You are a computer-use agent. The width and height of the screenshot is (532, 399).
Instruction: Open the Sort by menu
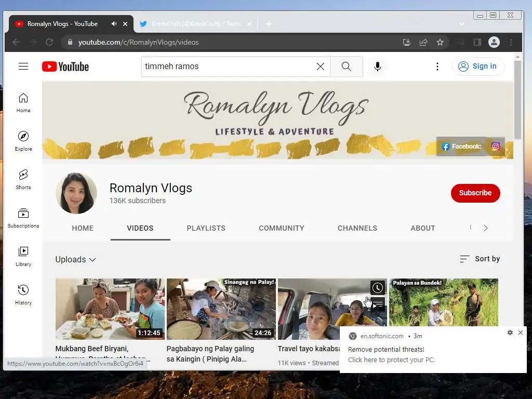click(x=480, y=259)
